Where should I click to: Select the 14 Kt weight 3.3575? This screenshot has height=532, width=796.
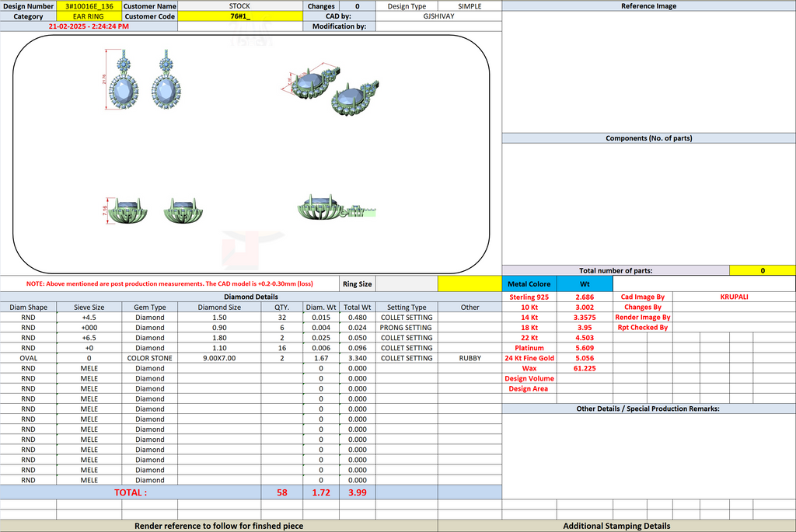click(585, 318)
